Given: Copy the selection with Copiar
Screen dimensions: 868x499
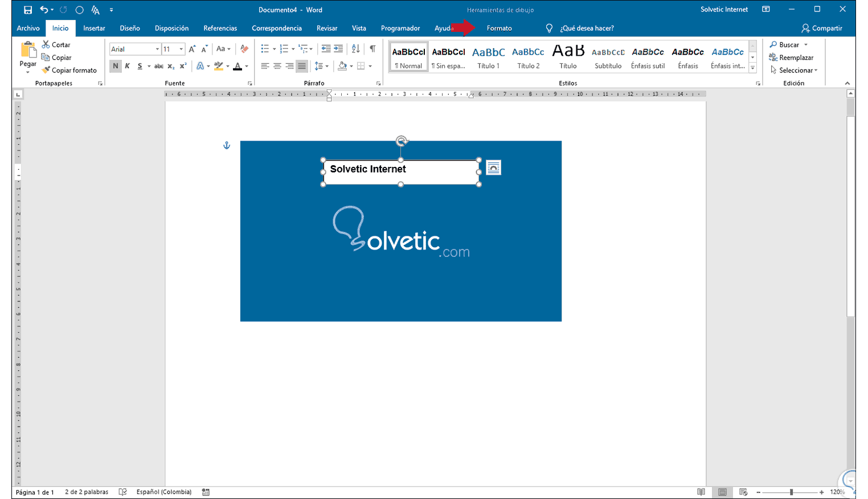Looking at the screenshot, I should point(56,58).
